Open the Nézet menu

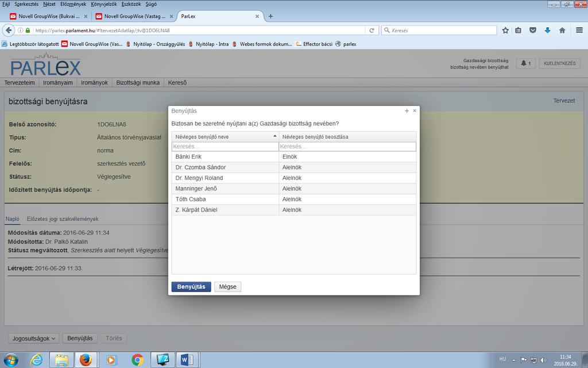coord(49,4)
